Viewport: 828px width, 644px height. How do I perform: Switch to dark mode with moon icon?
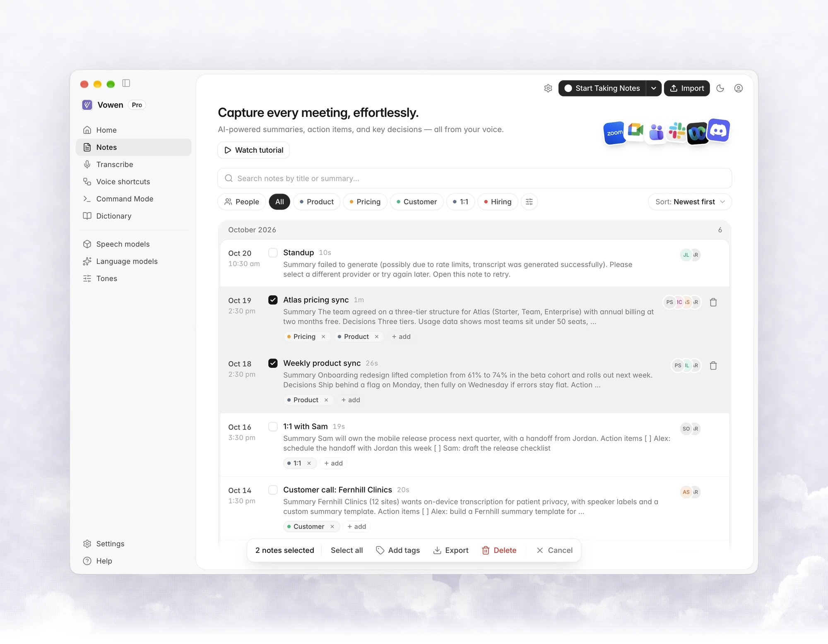(x=720, y=88)
